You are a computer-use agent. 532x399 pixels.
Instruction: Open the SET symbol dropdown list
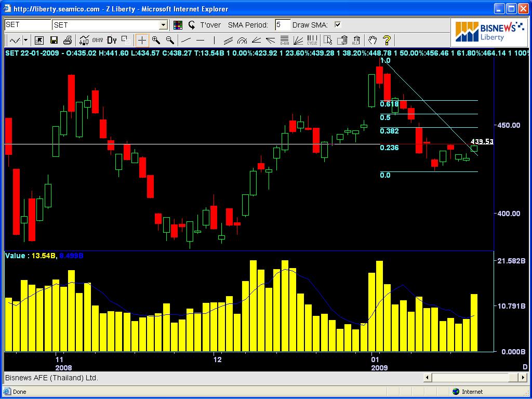164,25
